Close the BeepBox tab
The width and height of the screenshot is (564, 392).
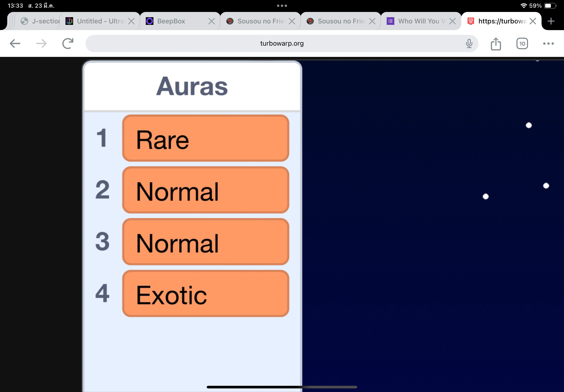click(211, 21)
